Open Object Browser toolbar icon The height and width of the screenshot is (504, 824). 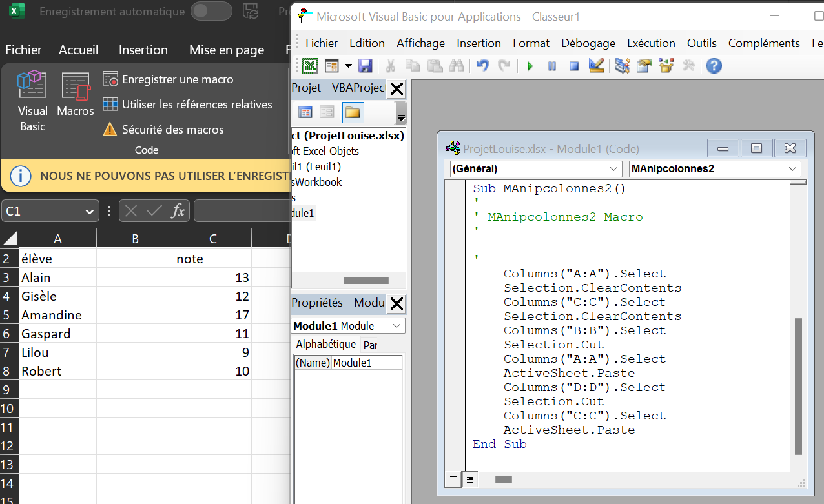[x=666, y=66]
